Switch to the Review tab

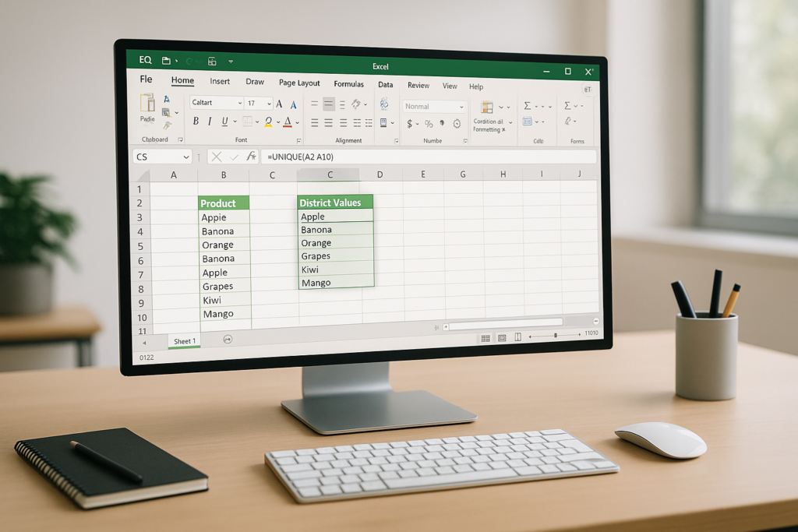pyautogui.click(x=418, y=86)
